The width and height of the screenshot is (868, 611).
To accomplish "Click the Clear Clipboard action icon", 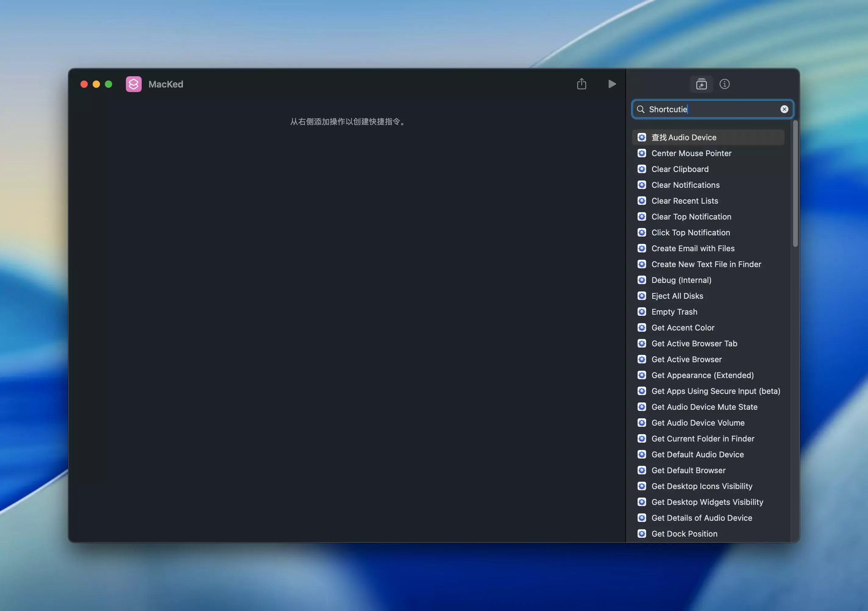I will (x=642, y=169).
